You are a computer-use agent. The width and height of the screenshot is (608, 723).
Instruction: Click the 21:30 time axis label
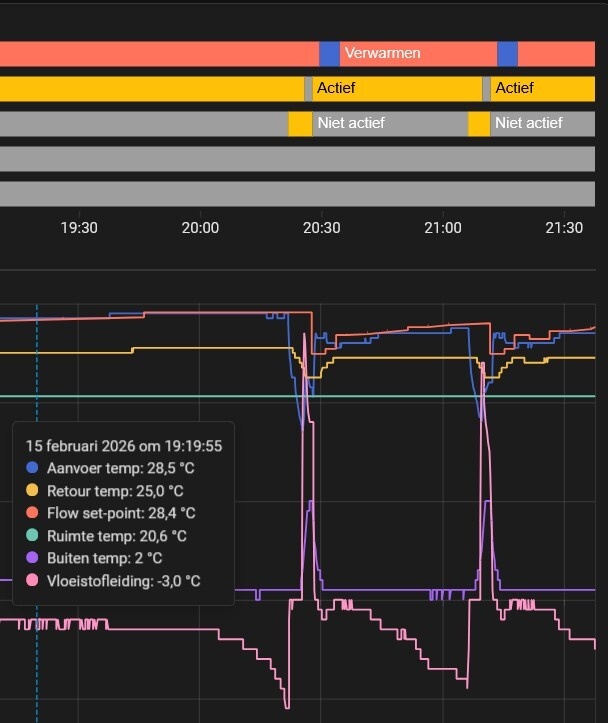tap(564, 228)
